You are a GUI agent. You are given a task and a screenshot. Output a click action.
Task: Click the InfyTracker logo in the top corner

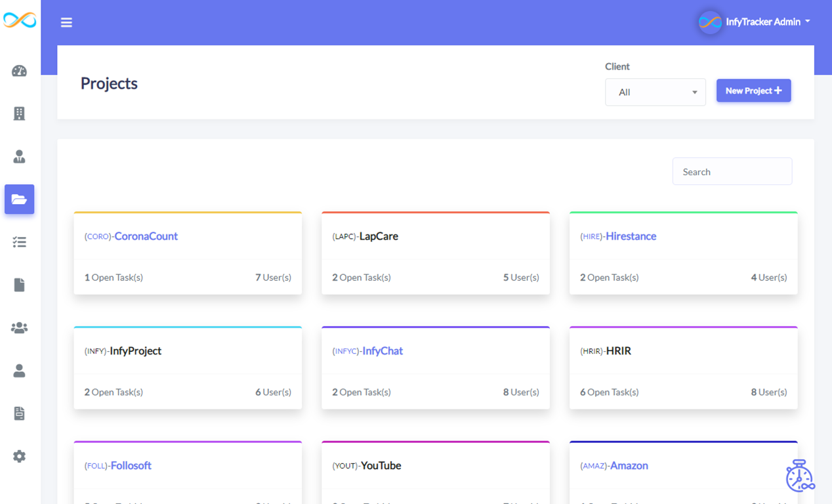click(x=20, y=20)
